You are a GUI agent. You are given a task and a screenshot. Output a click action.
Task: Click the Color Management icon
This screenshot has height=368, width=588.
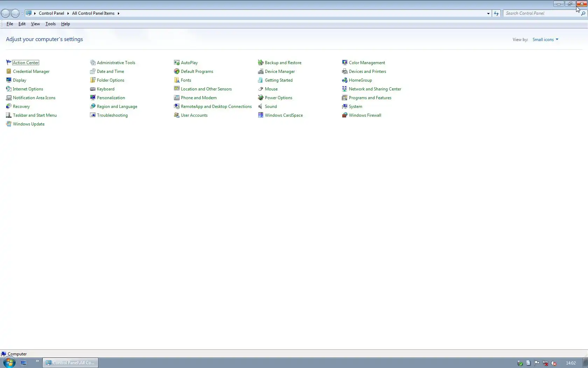tap(345, 62)
